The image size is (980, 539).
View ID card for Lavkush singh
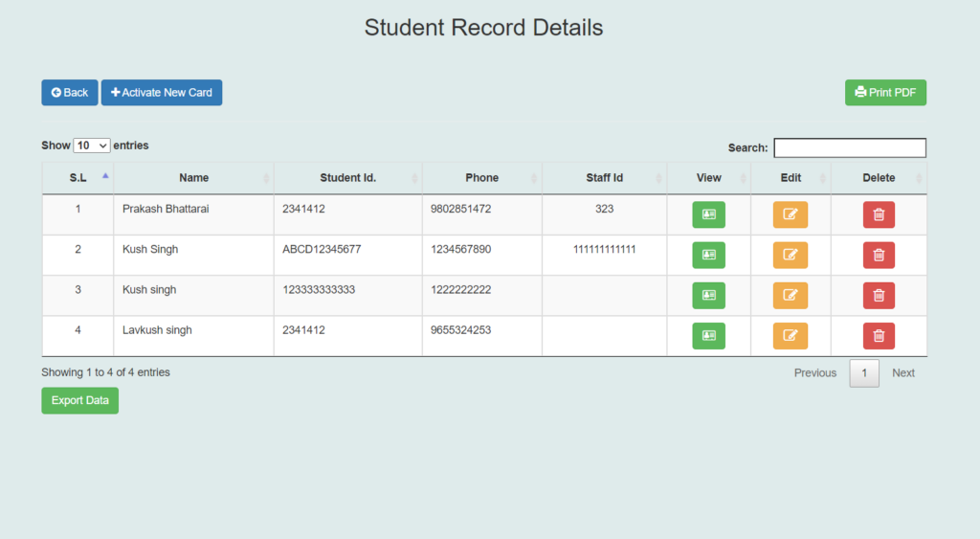(x=708, y=336)
